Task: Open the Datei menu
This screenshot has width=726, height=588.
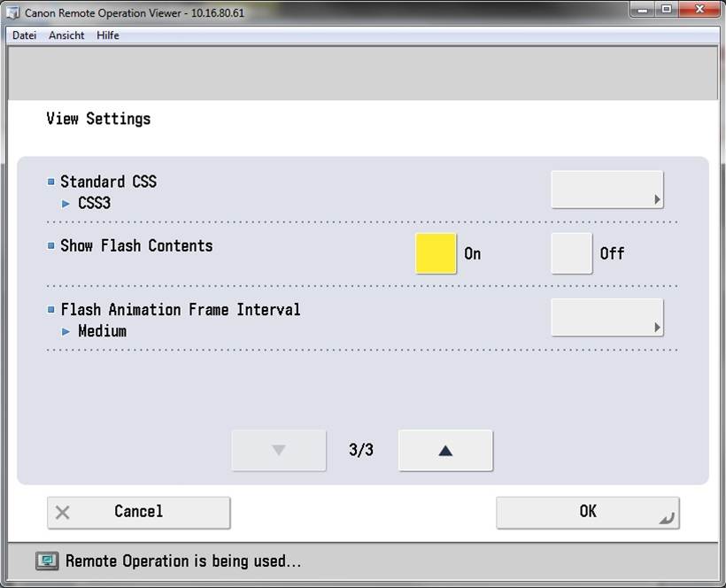Action: click(x=24, y=35)
